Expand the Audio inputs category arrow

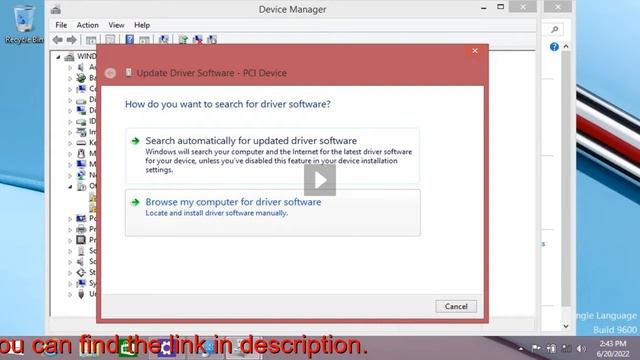(x=70, y=67)
